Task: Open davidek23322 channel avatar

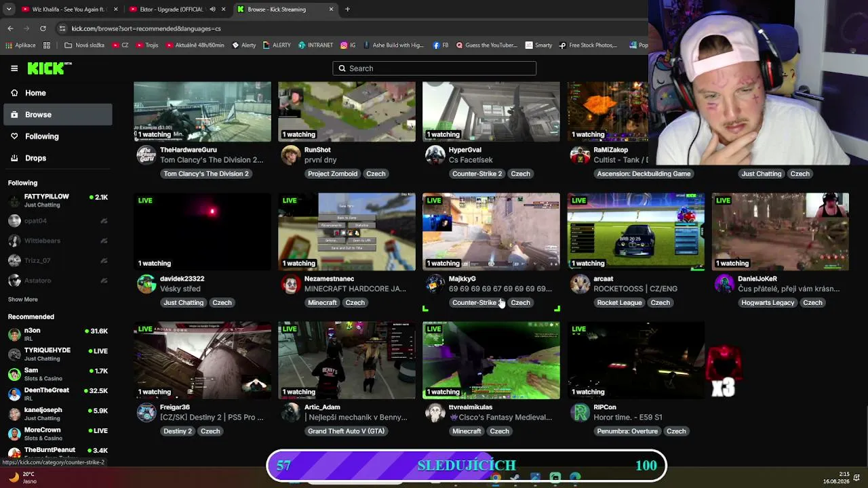Action: click(146, 284)
